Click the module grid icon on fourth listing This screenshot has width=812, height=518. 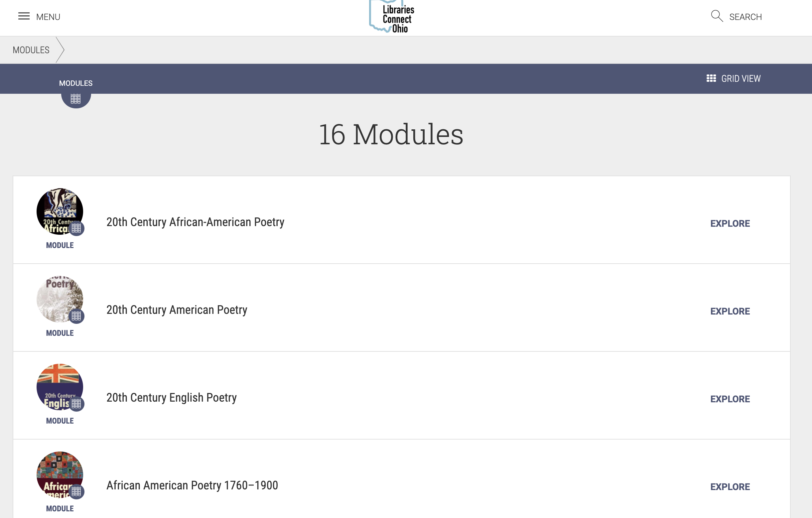(x=76, y=492)
